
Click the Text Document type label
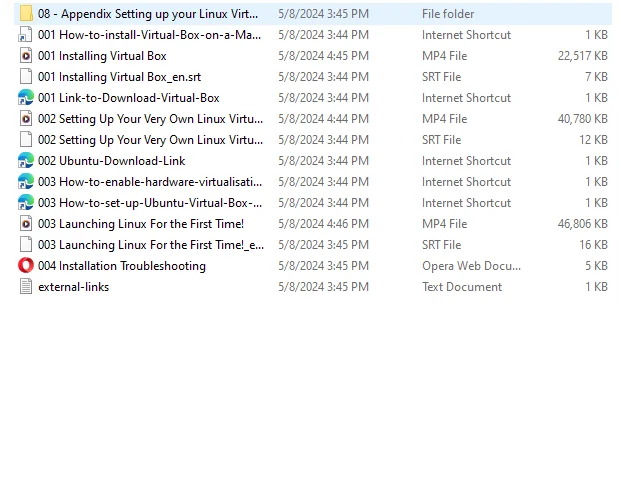pos(462,287)
